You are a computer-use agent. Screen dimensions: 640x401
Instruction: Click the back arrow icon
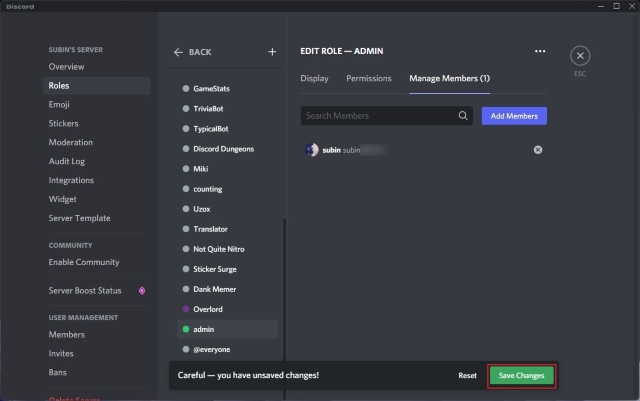(178, 52)
